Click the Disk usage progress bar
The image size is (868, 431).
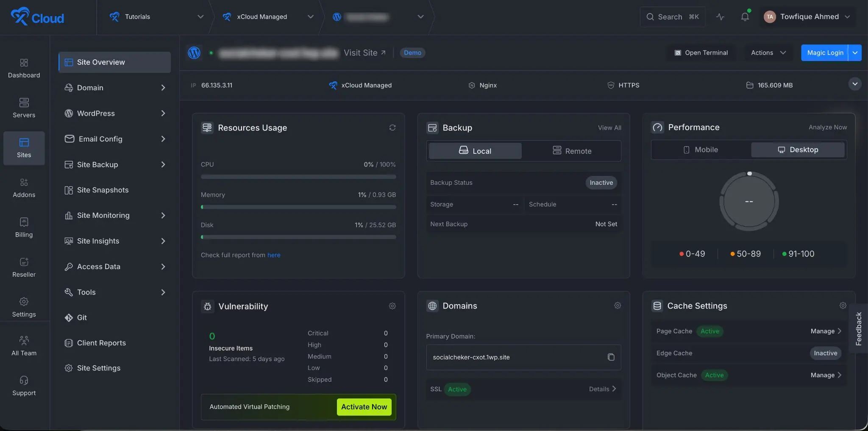[x=298, y=237]
